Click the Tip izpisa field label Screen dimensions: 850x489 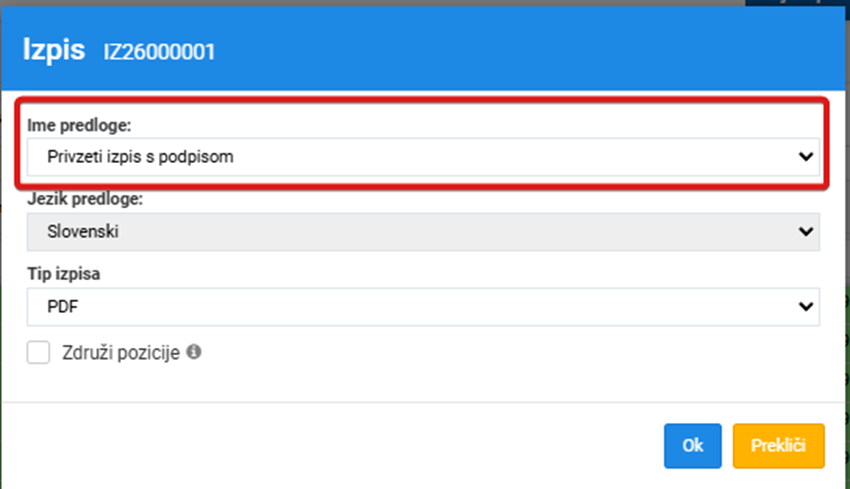[64, 274]
